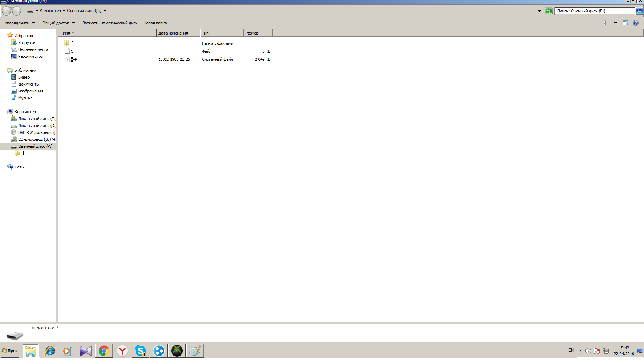This screenshot has width=644, height=361.
Task: Open CD-дисковод (G:) in sidebar
Action: [37, 139]
